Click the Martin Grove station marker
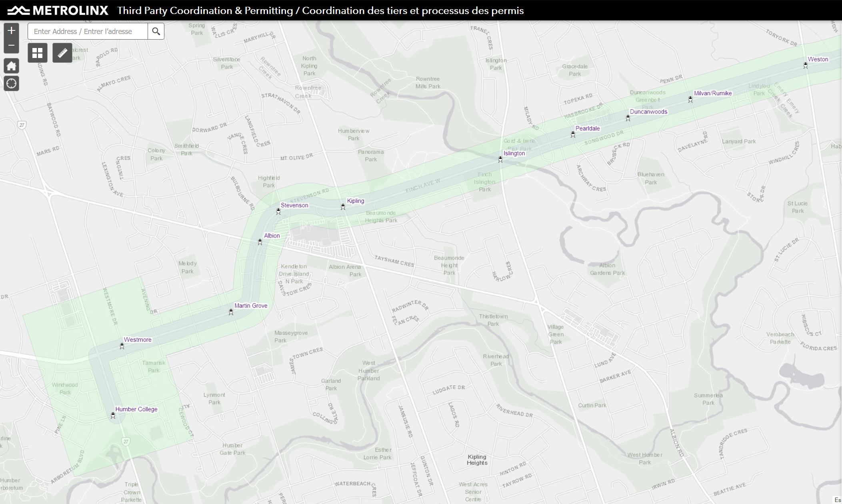This screenshot has height=504, width=842. [x=231, y=312]
